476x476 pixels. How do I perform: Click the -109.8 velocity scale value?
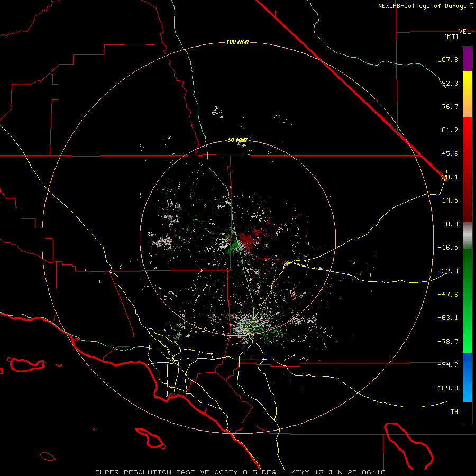(x=446, y=388)
